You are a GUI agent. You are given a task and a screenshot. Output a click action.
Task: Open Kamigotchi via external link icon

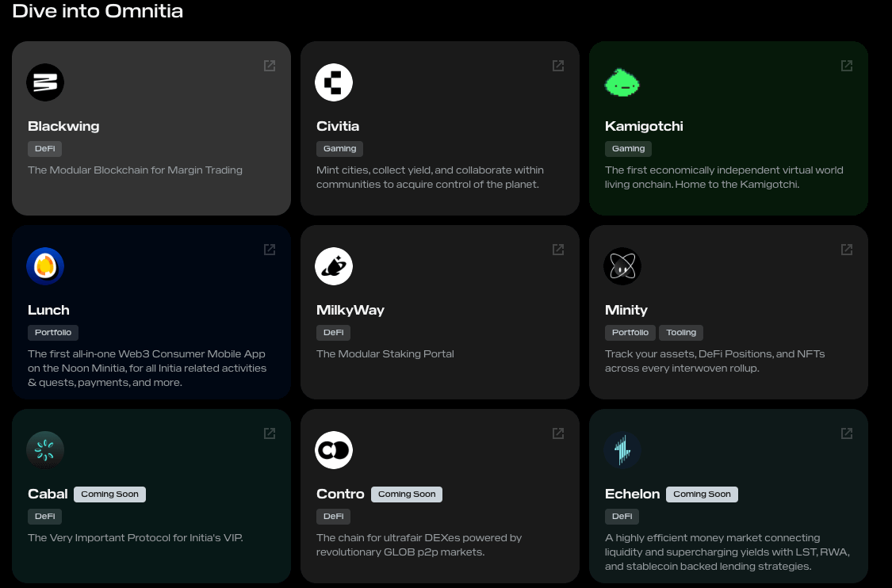pos(847,66)
